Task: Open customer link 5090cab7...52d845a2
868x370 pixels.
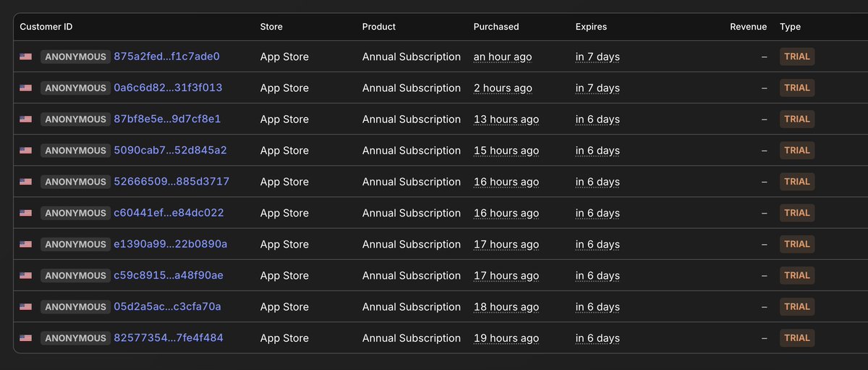Action: point(170,150)
